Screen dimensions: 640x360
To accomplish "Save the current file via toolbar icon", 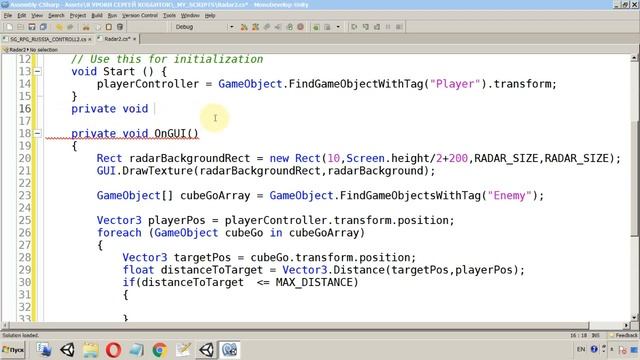I will (31, 27).
